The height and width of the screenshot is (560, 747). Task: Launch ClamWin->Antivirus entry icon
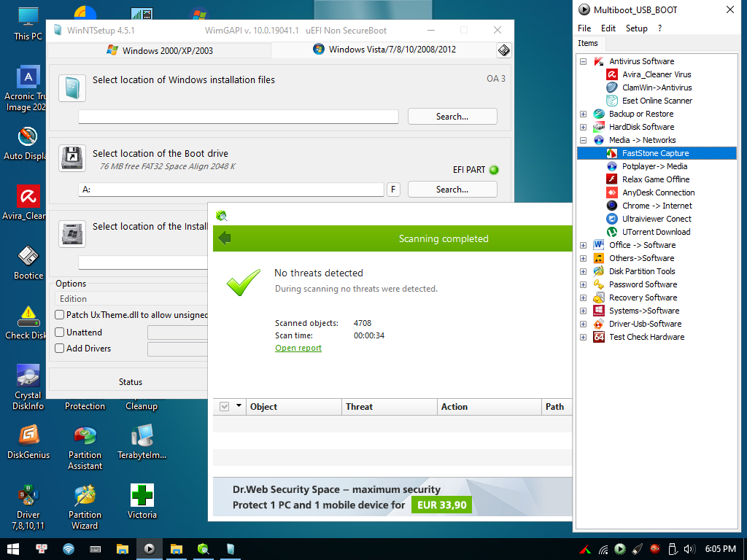point(612,87)
